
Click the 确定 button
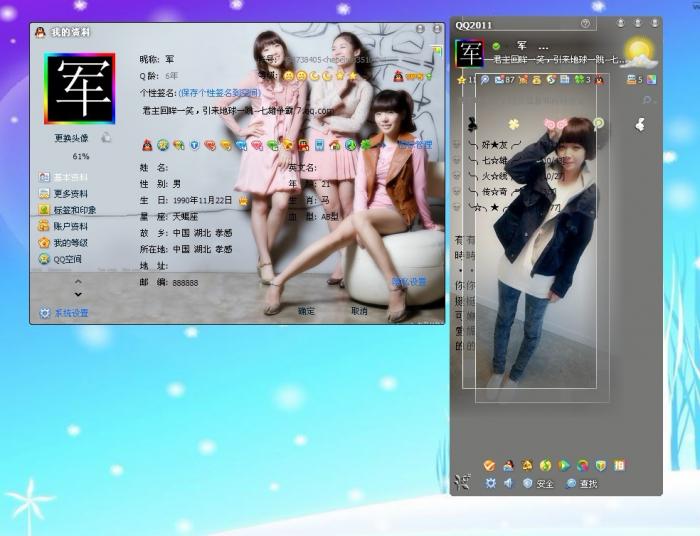tap(306, 311)
